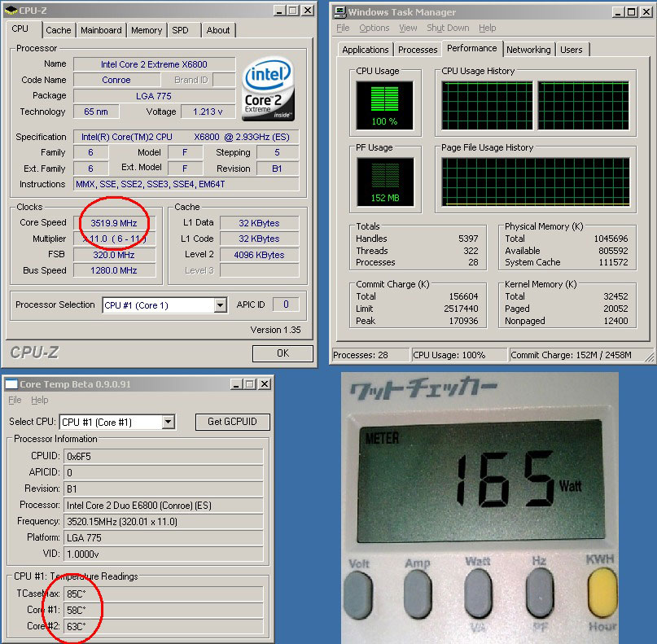Open the File menu in Task Manager
The image size is (657, 644).
click(343, 28)
